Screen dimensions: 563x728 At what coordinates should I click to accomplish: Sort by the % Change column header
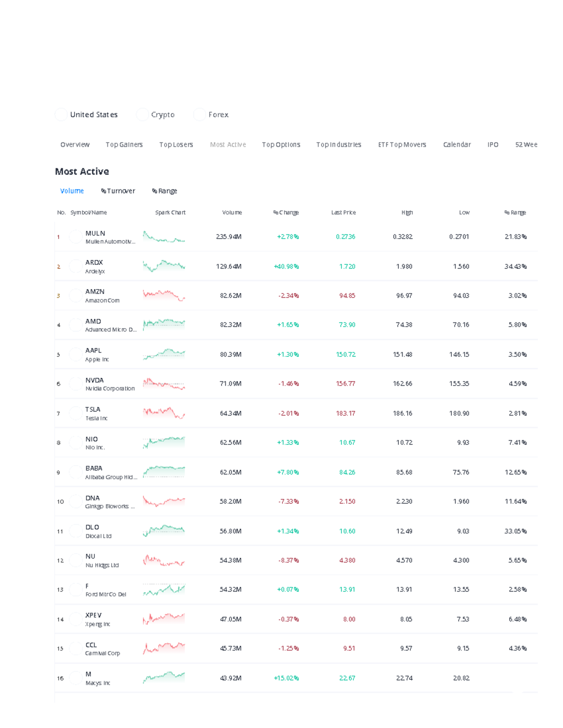point(286,212)
